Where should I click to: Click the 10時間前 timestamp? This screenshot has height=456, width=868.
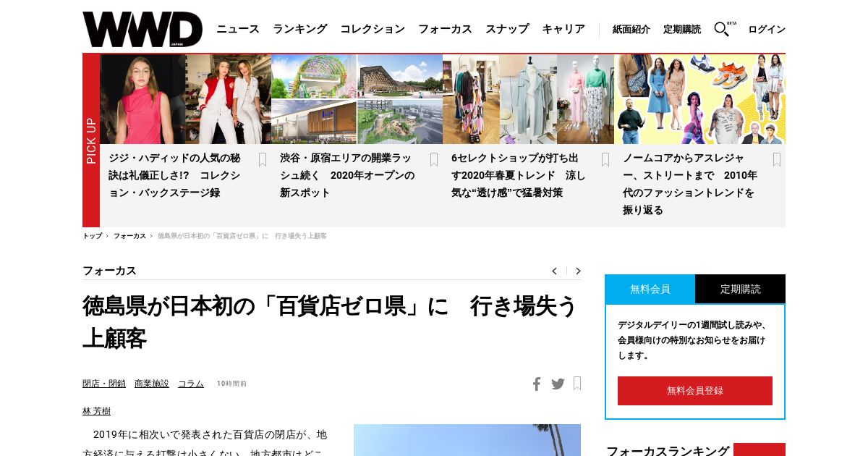click(231, 384)
